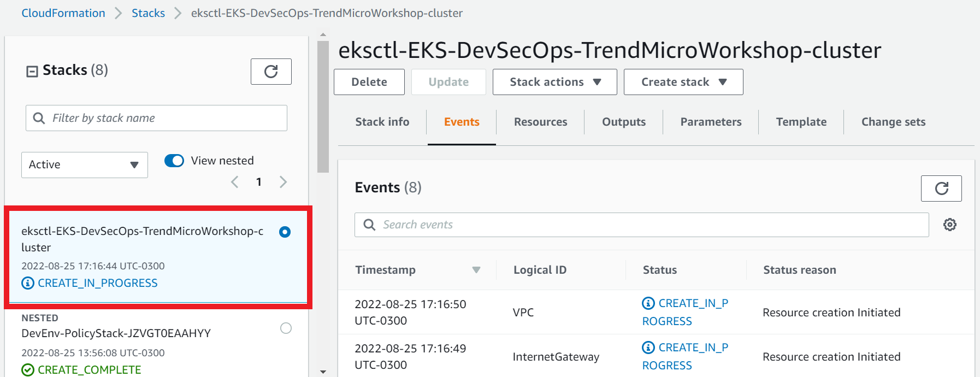Screen dimensions: 980x377
Task: Click the NESTED label above DevEnv-PolicyStack
Action: coord(40,318)
